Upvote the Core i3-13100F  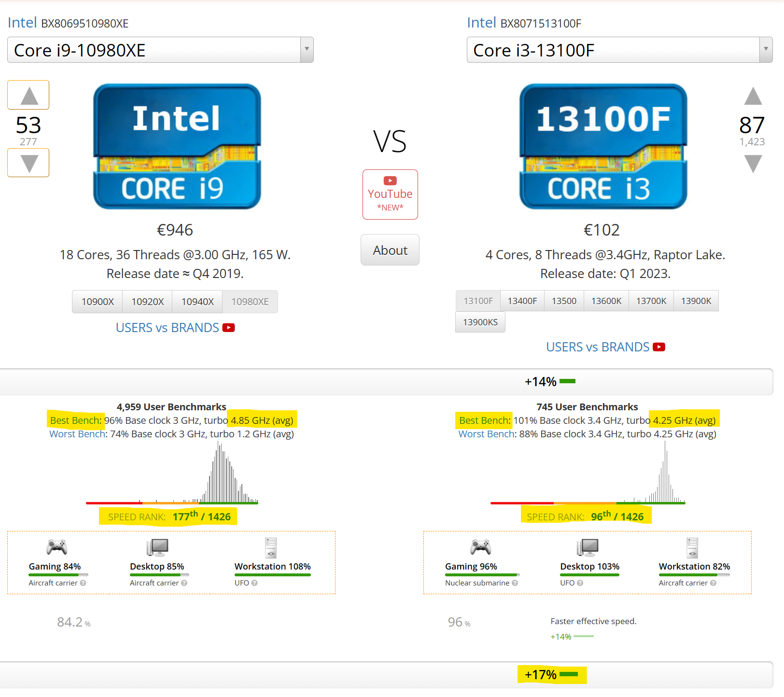click(753, 96)
